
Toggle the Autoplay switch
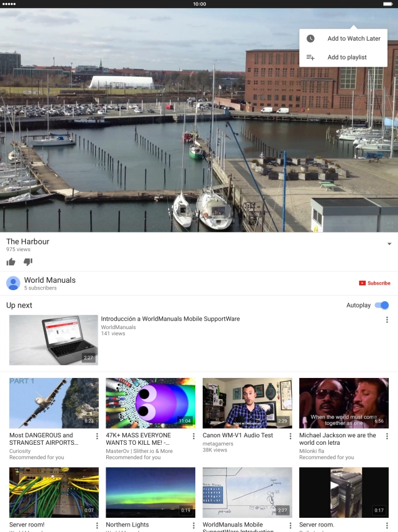pyautogui.click(x=382, y=305)
